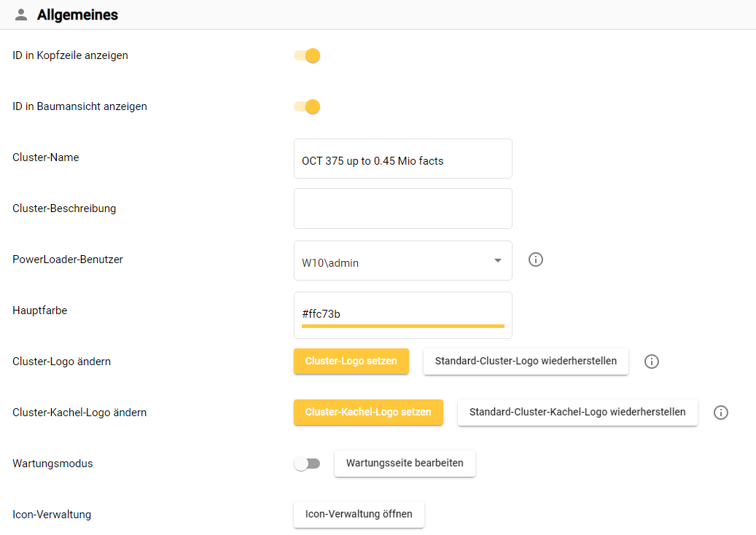Click the Allgemeines section heading

pos(77,15)
